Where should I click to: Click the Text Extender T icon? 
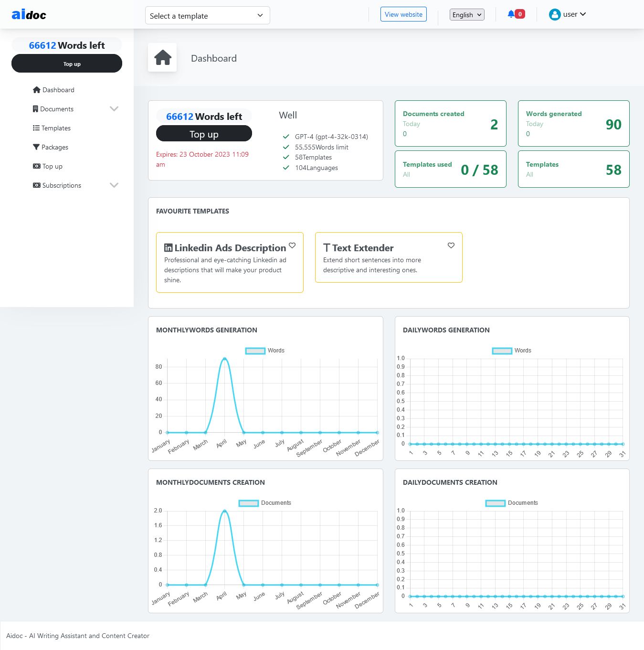[327, 248]
